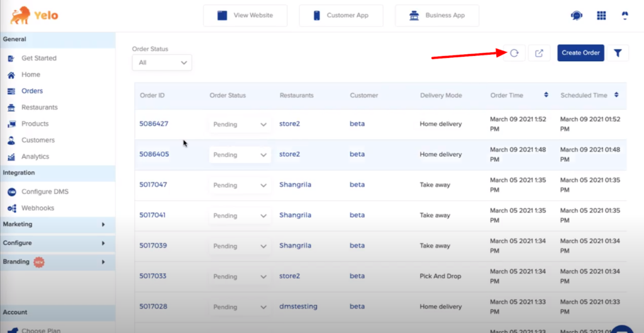This screenshot has width=644, height=333.
Task: Open beta customer for order 5017033
Action: 357,276
